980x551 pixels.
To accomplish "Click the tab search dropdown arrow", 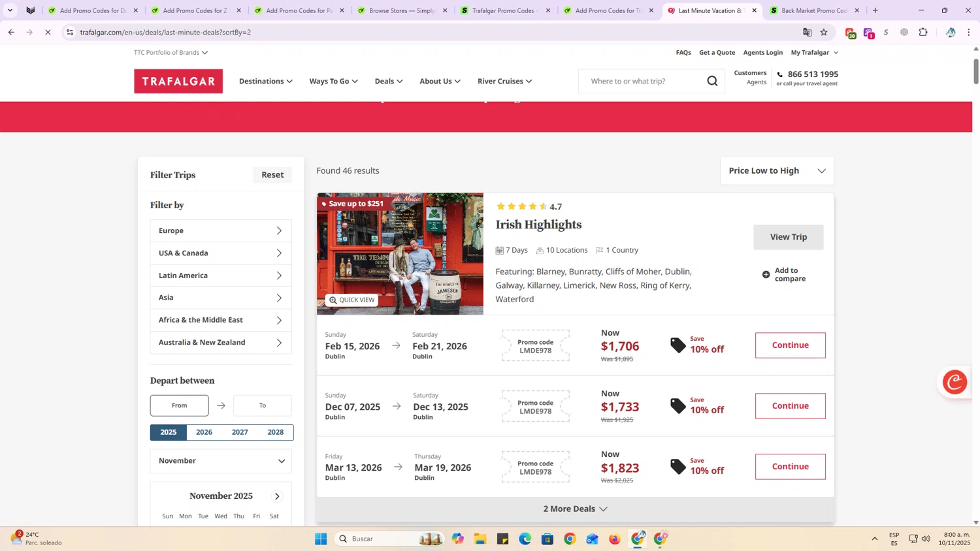I will point(10,10).
